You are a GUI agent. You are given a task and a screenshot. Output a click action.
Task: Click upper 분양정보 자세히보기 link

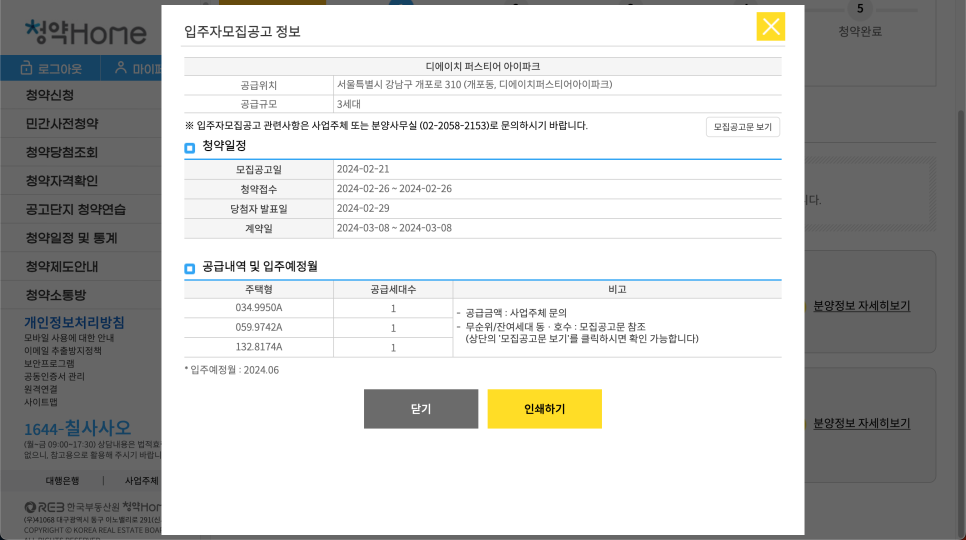tap(861, 306)
